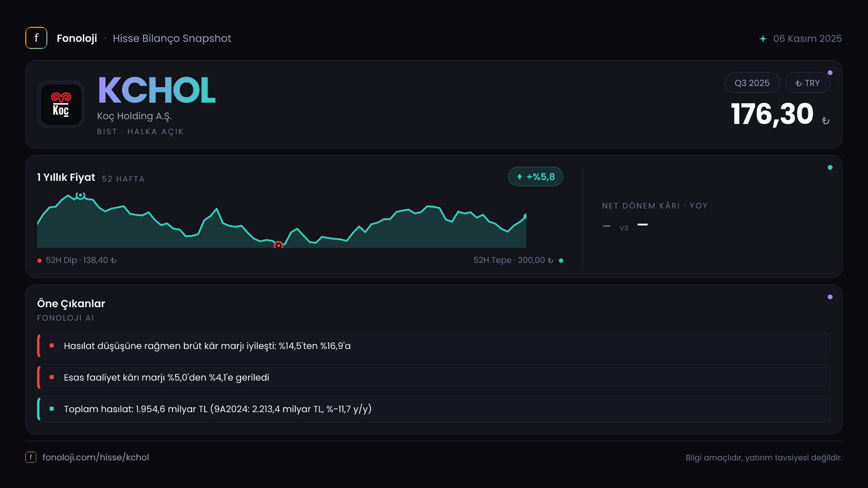Viewport: 868px width, 488px height.
Task: Select the Q3 2025 period pill
Action: coord(752,83)
